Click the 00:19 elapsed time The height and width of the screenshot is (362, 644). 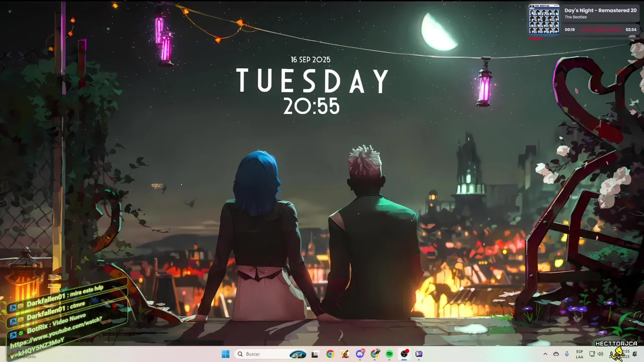[x=570, y=30]
